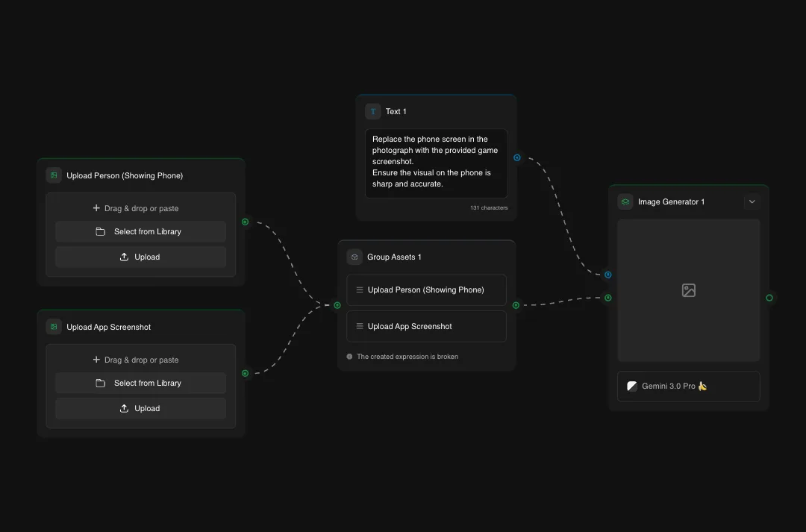Image resolution: width=806 pixels, height=532 pixels.
Task: Click the broken expression warning icon
Action: (x=349, y=356)
